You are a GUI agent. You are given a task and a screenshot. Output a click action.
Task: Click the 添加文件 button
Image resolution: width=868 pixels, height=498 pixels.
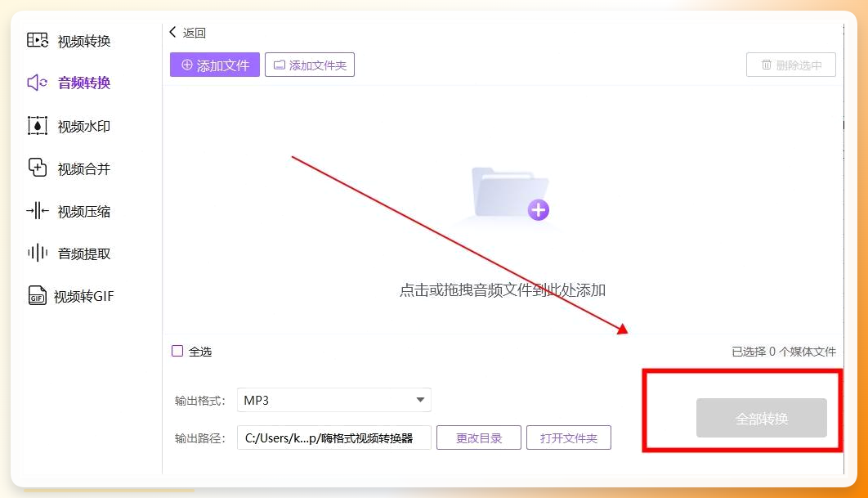[215, 65]
